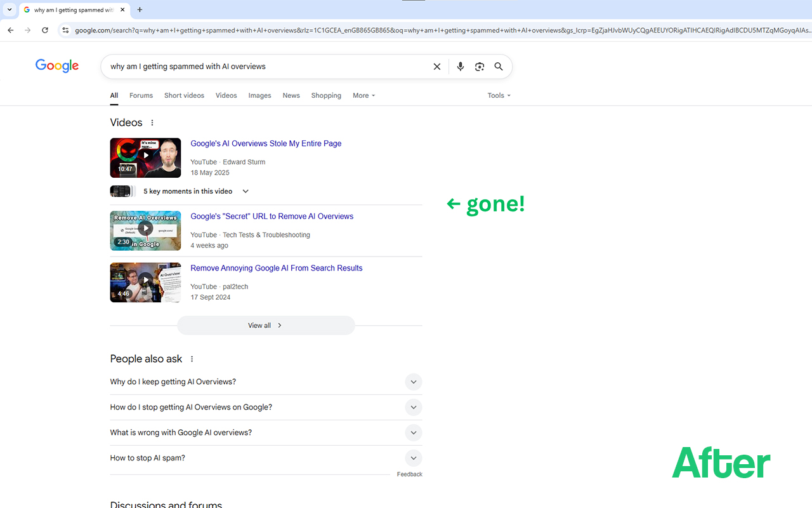The width and height of the screenshot is (812, 508).
Task: Play the pal2tech video thumbnail
Action: click(145, 283)
